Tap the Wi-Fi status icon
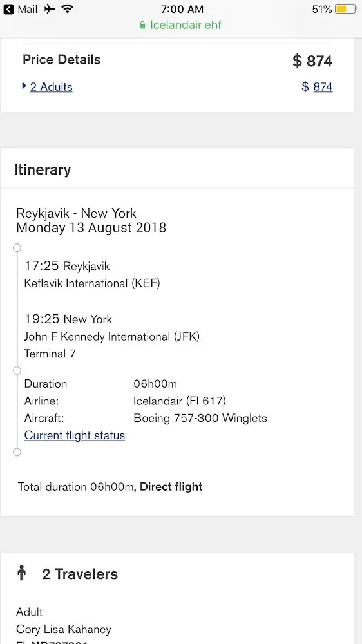Viewport: 362px width, 644px height. [68, 9]
